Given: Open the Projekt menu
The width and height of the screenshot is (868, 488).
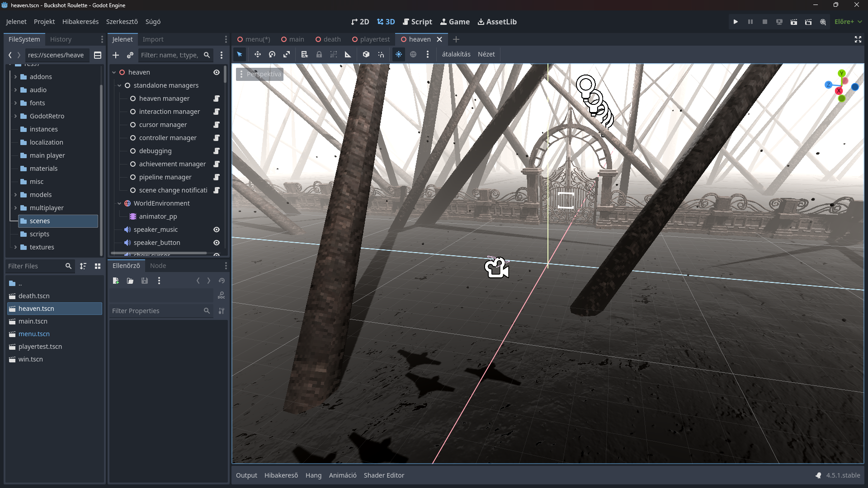Looking at the screenshot, I should (x=44, y=22).
